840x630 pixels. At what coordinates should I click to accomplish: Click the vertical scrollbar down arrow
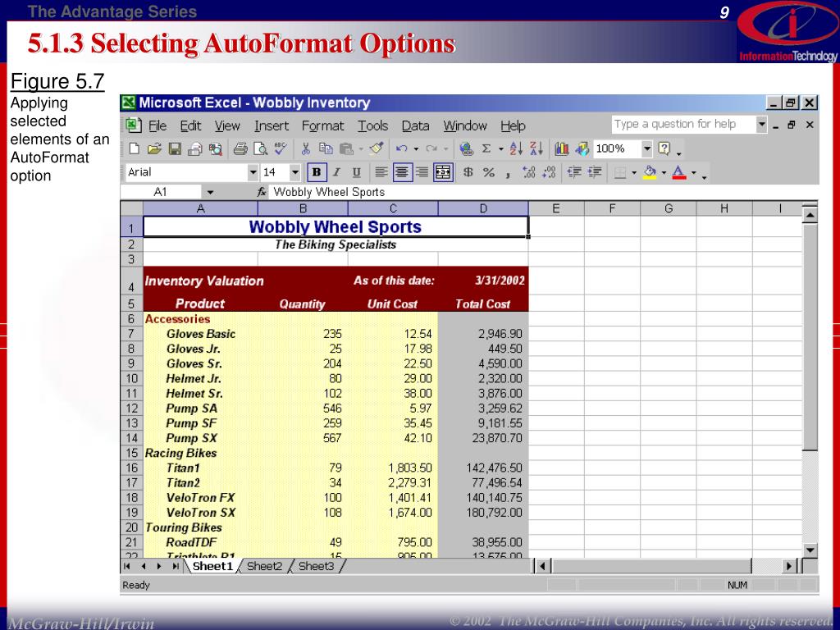[x=810, y=550]
